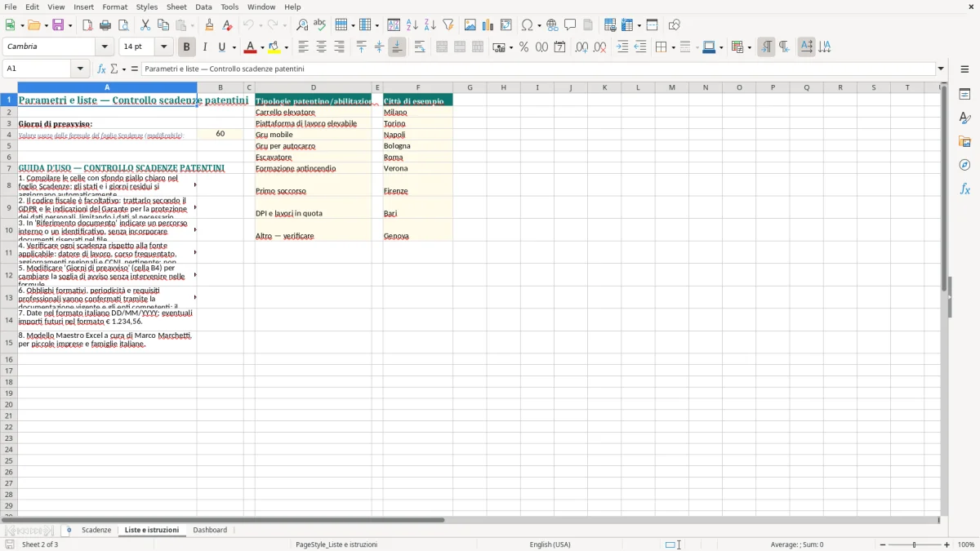Click the AutoFilter funnel icon

click(x=448, y=25)
